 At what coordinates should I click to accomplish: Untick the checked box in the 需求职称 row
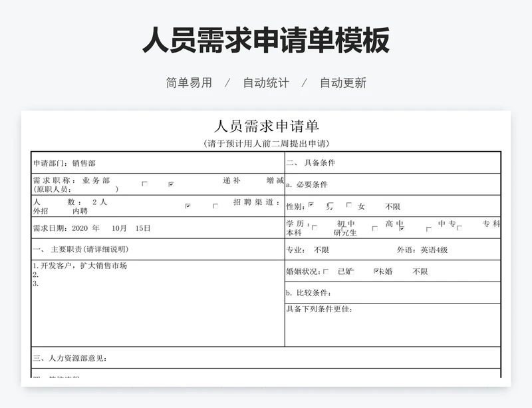point(171,184)
